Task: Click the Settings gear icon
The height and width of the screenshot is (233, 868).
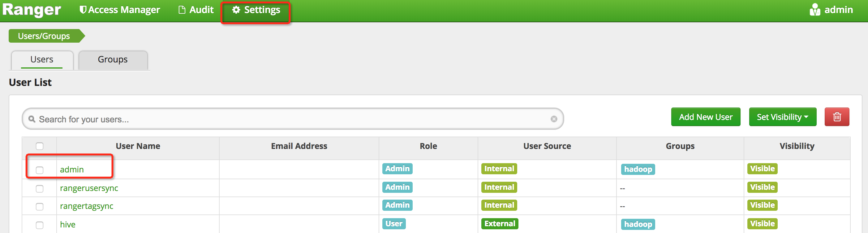Action: 236,10
